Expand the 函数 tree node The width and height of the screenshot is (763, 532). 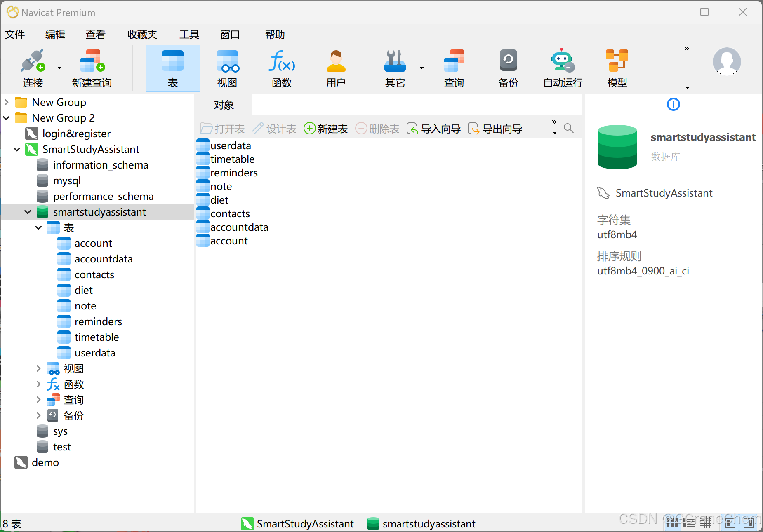(x=38, y=384)
